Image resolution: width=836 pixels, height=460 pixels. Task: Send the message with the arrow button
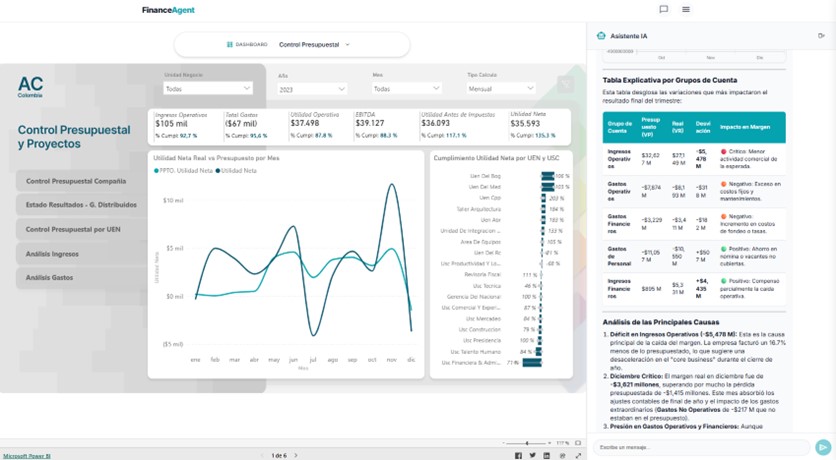823,447
